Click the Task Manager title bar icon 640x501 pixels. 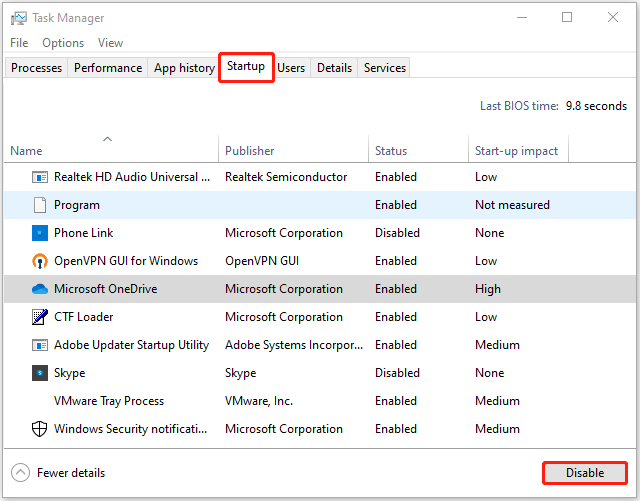[18, 18]
